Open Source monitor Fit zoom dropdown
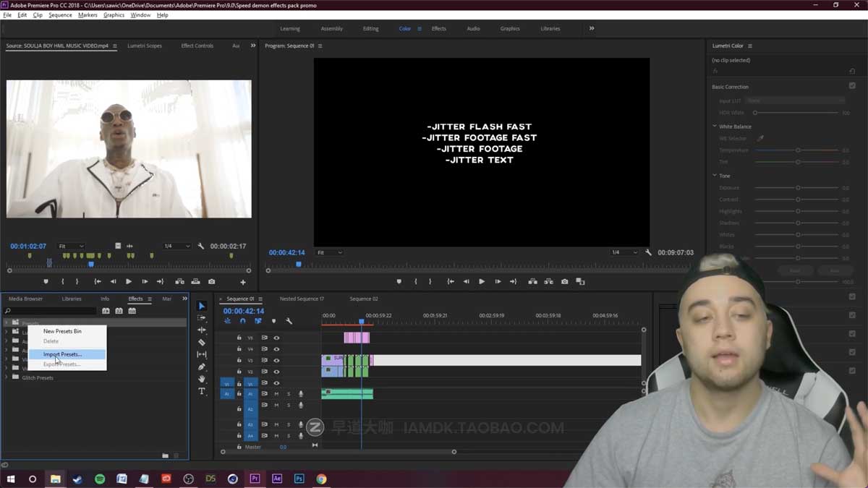This screenshot has width=868, height=488. 71,247
